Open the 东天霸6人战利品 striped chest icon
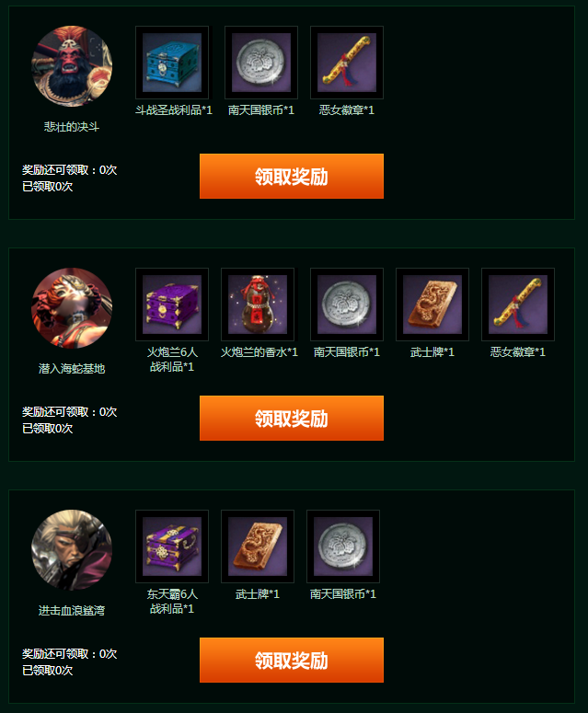The image size is (588, 713). click(x=172, y=546)
